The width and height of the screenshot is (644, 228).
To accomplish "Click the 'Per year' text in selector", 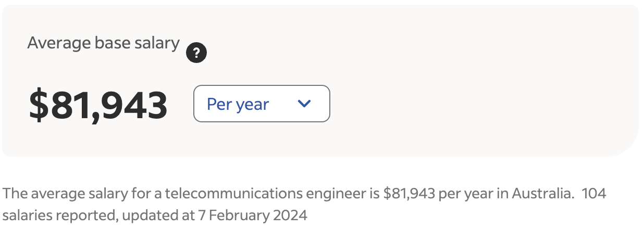I will click(x=238, y=104).
